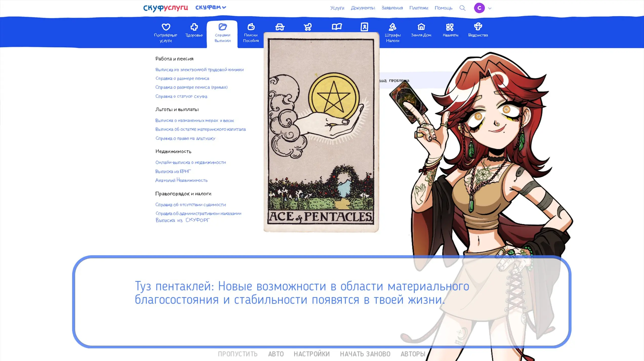Click the Ace of Pentacles tarot card
The width and height of the screenshot is (644, 361).
[x=321, y=131]
